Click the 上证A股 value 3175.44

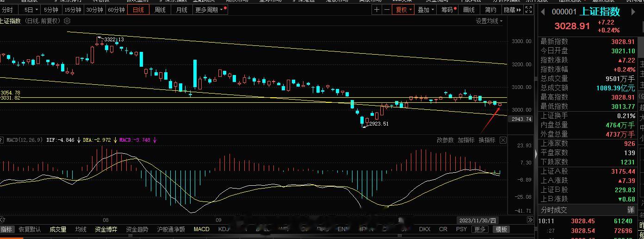623,171
